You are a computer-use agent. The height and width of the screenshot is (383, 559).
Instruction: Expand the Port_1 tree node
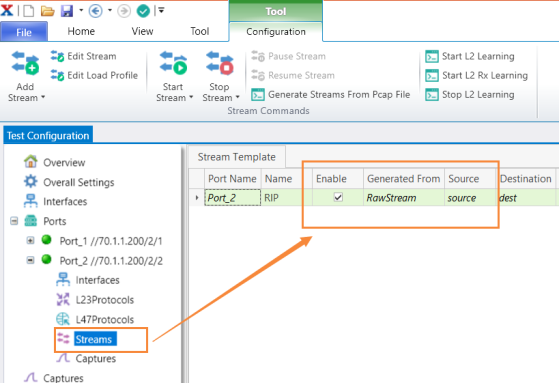(x=30, y=240)
